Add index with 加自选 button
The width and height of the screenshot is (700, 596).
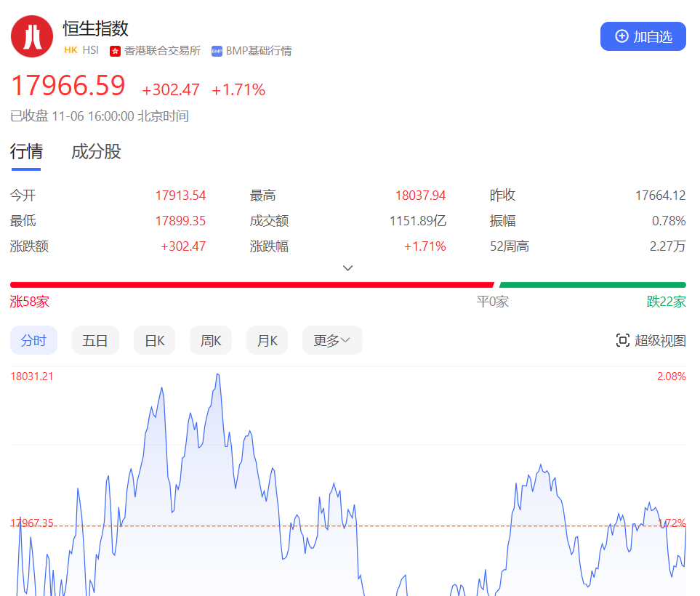click(643, 36)
